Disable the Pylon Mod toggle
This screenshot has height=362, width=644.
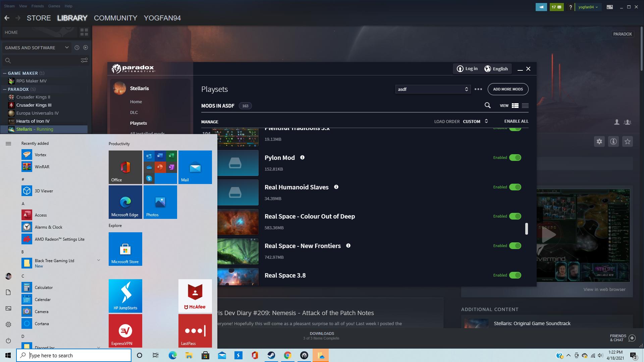tap(515, 158)
